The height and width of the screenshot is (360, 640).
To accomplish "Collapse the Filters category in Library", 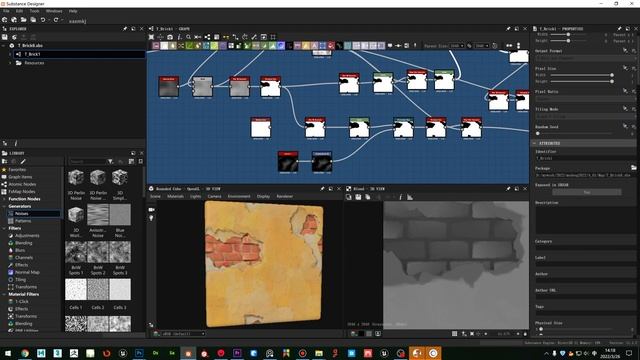I will [4, 229].
